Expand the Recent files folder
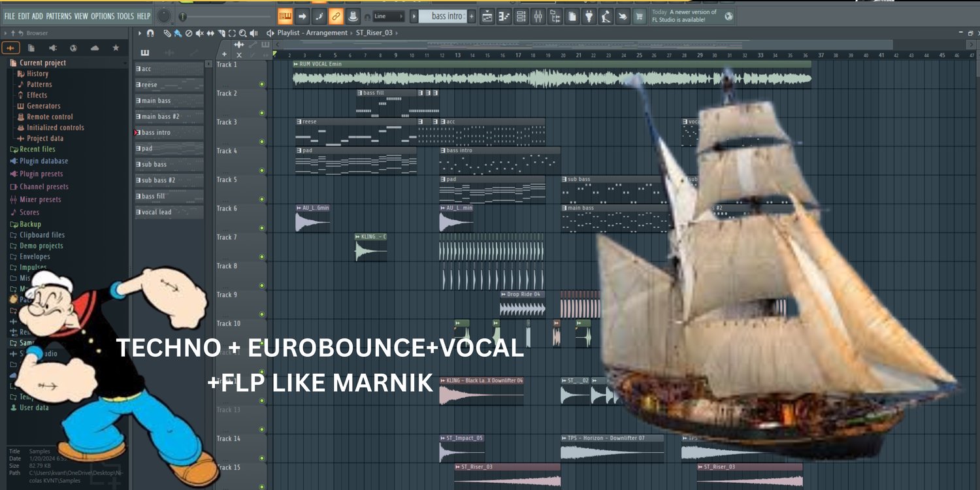 coord(33,150)
